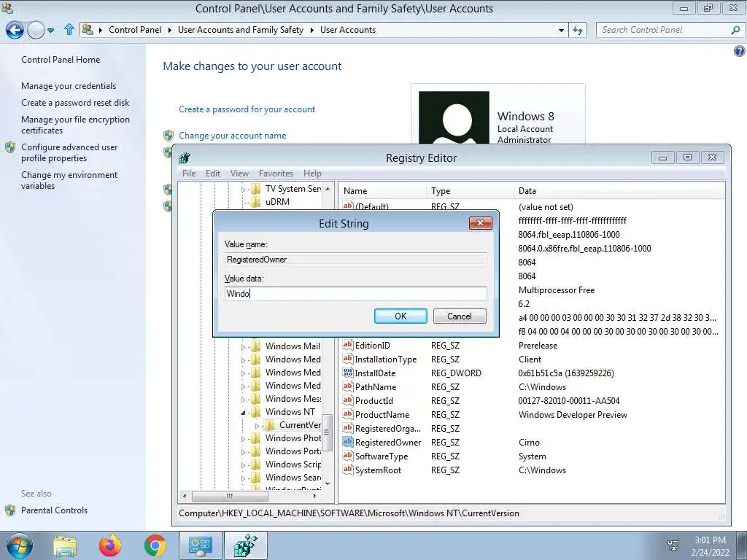
Task: Click the Data column header
Action: pos(619,191)
